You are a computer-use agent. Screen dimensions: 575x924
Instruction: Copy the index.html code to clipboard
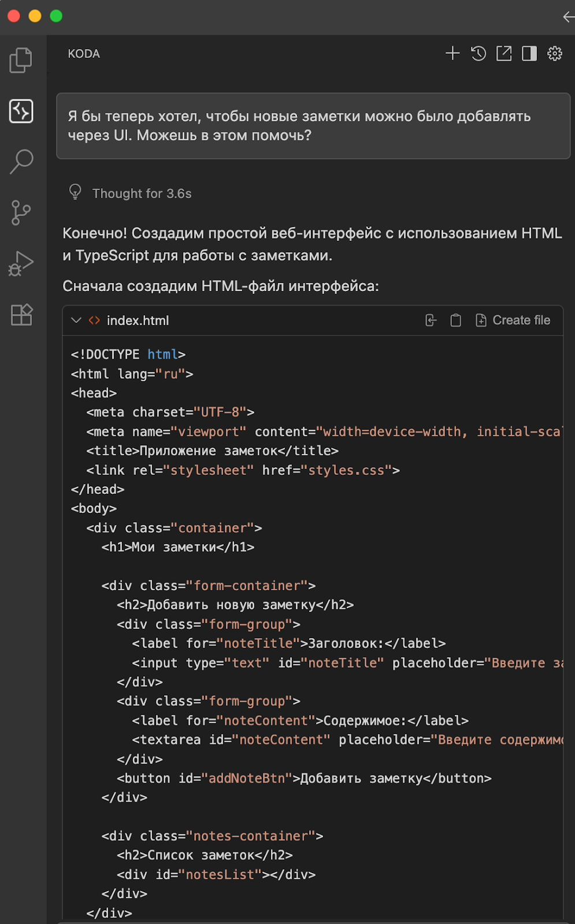click(x=455, y=321)
